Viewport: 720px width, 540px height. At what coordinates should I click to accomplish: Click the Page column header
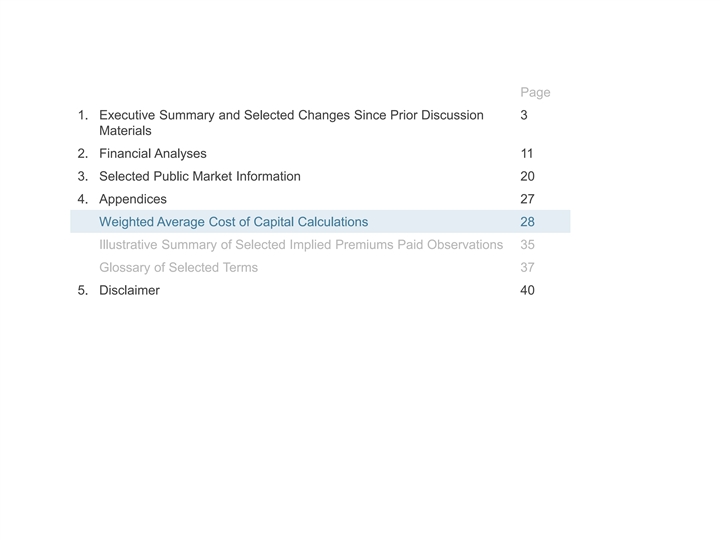point(535,93)
